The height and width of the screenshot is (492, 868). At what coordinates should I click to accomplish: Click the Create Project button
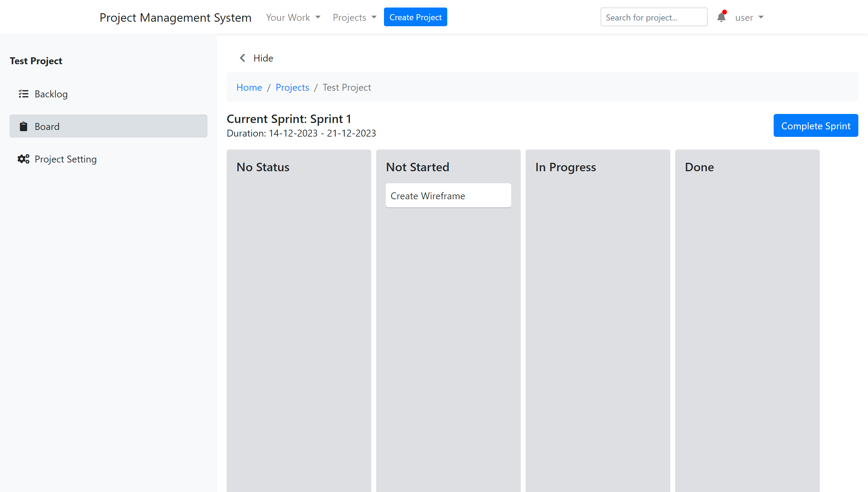pyautogui.click(x=416, y=17)
